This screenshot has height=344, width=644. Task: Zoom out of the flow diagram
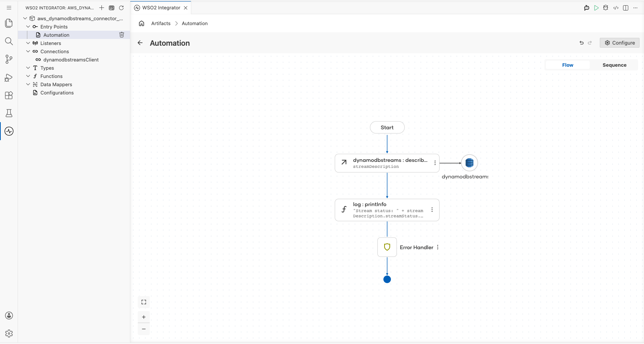tap(144, 329)
